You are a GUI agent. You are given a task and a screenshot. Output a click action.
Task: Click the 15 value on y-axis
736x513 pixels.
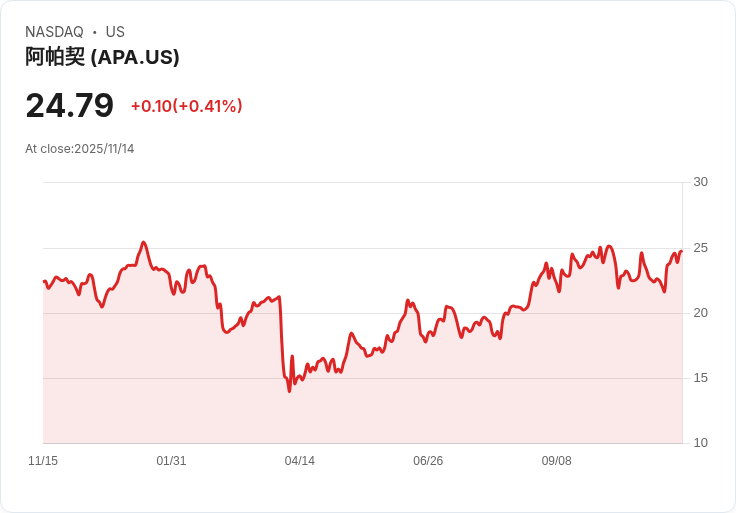click(700, 378)
